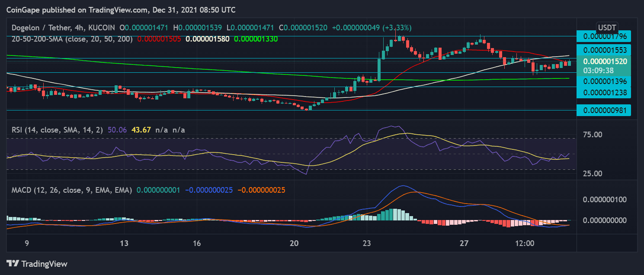644x275 pixels.
Task: Click the 0.000001796 price level label
Action: pyautogui.click(x=605, y=36)
